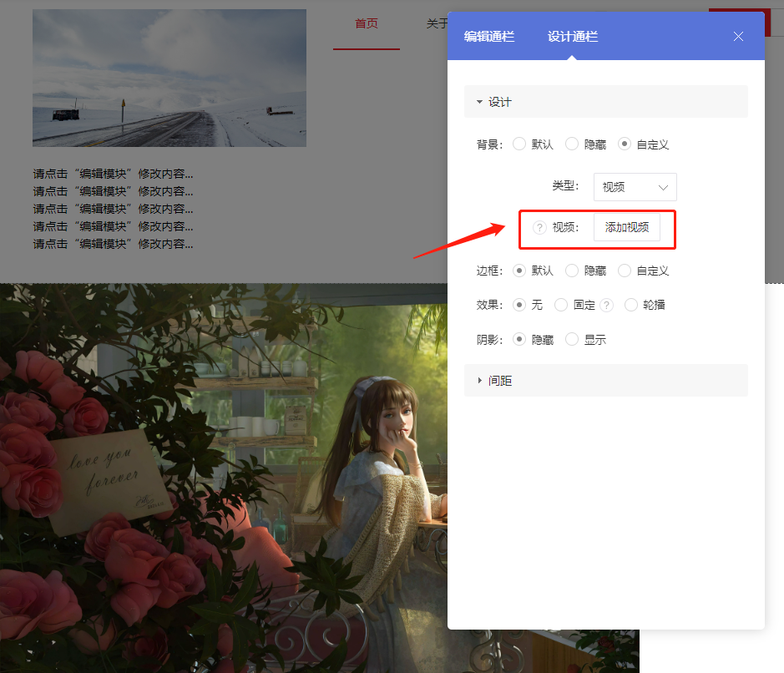
Task: Select 隐藏 for 边框
Action: [x=572, y=271]
